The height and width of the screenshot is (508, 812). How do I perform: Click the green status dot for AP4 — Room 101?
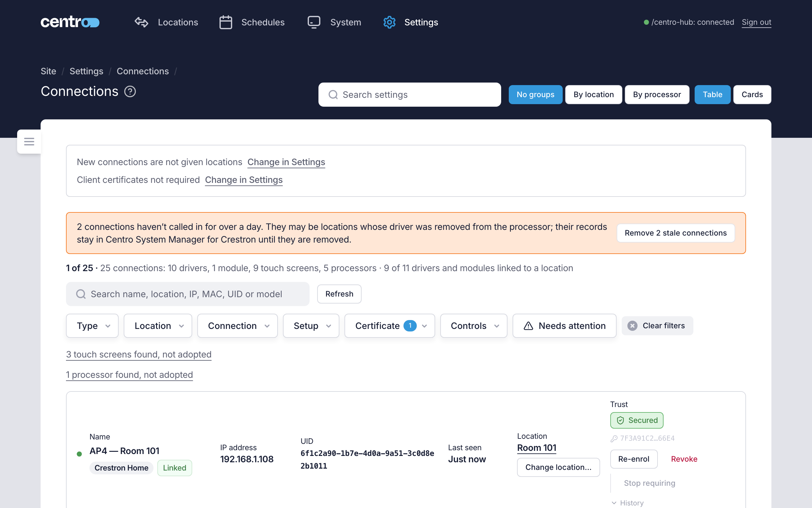pos(79,454)
